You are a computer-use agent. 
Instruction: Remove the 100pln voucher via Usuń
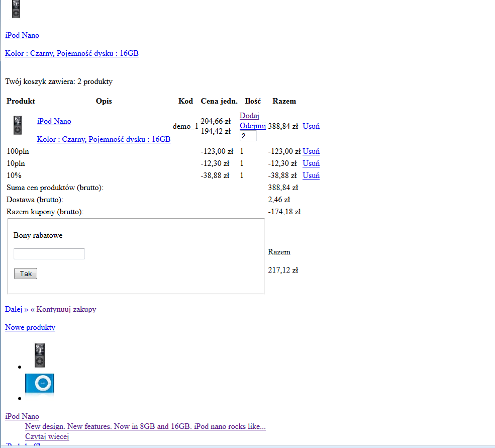pos(311,151)
